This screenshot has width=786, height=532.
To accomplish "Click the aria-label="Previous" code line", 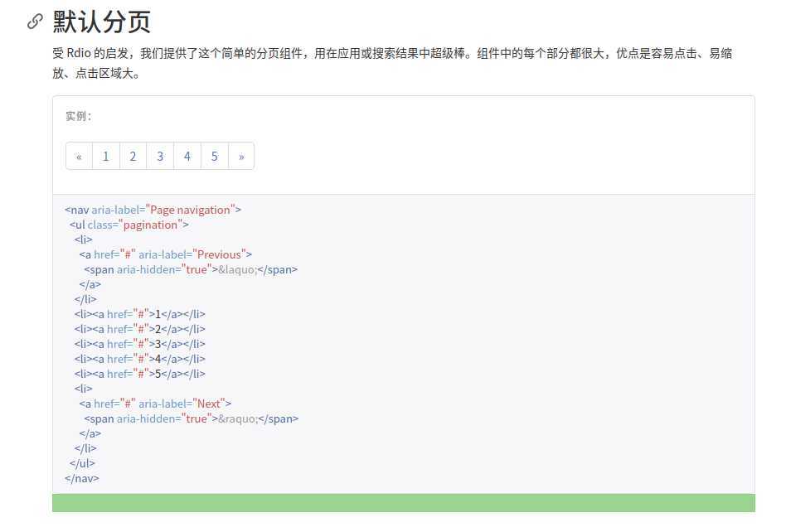I will (166, 254).
